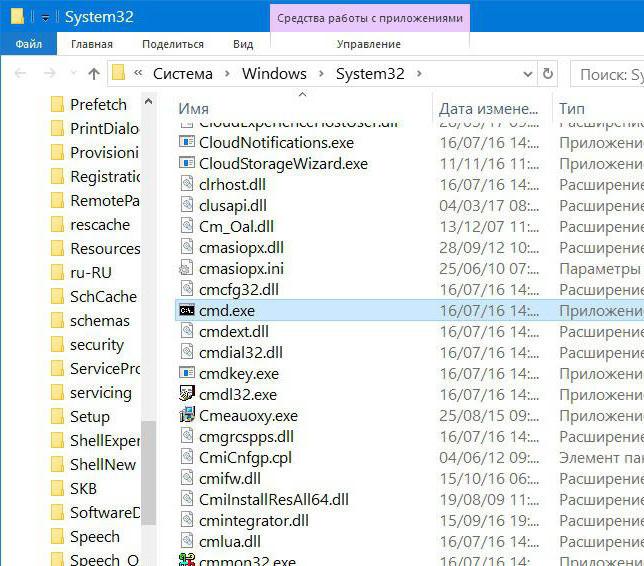The height and width of the screenshot is (566, 644).
Task: Select the cmifw.dll file name
Action: click(230, 479)
